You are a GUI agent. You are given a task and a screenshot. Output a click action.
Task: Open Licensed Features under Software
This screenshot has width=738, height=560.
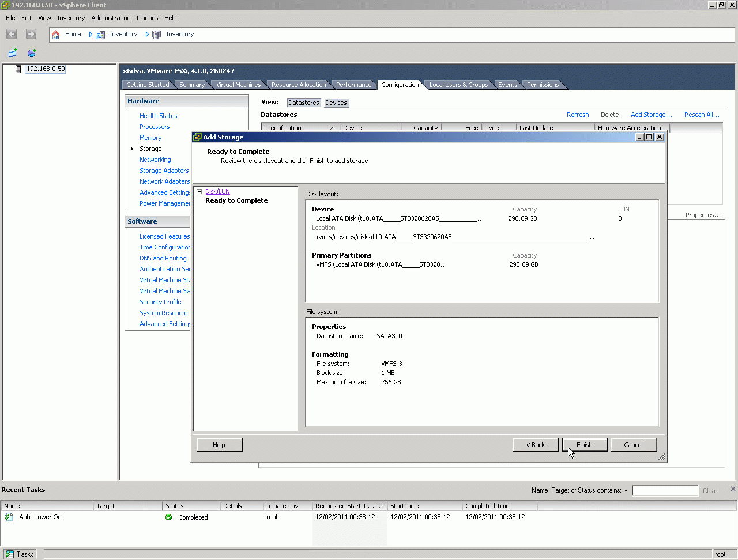point(164,236)
